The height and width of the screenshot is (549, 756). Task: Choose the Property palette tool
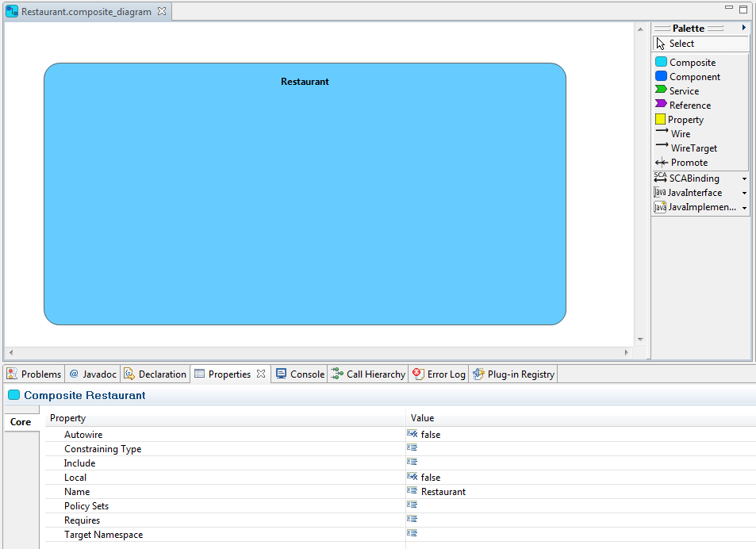[x=679, y=120]
